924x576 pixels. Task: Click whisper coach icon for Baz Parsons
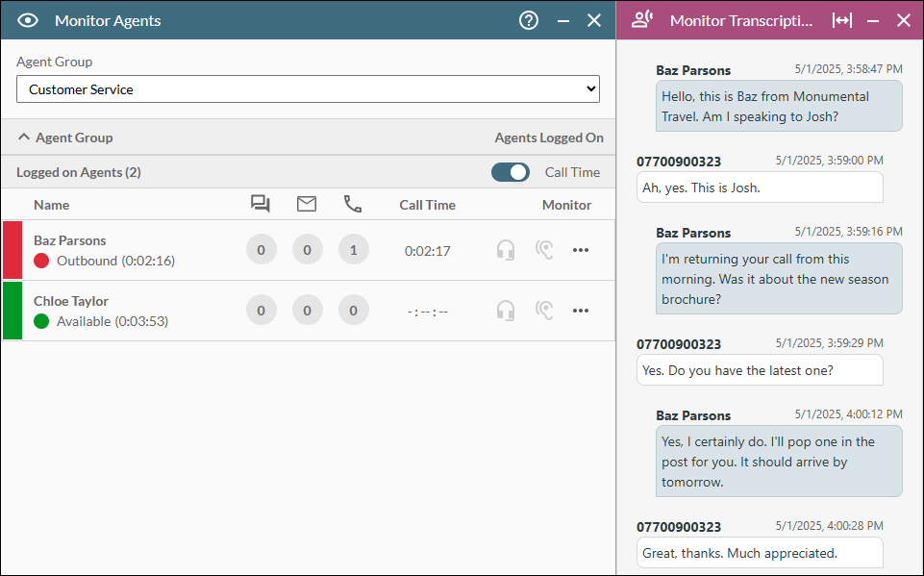point(544,250)
